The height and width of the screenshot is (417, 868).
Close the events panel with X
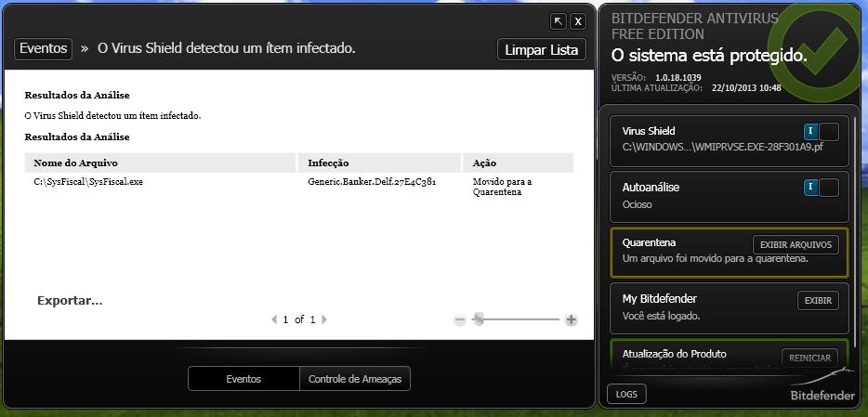578,21
